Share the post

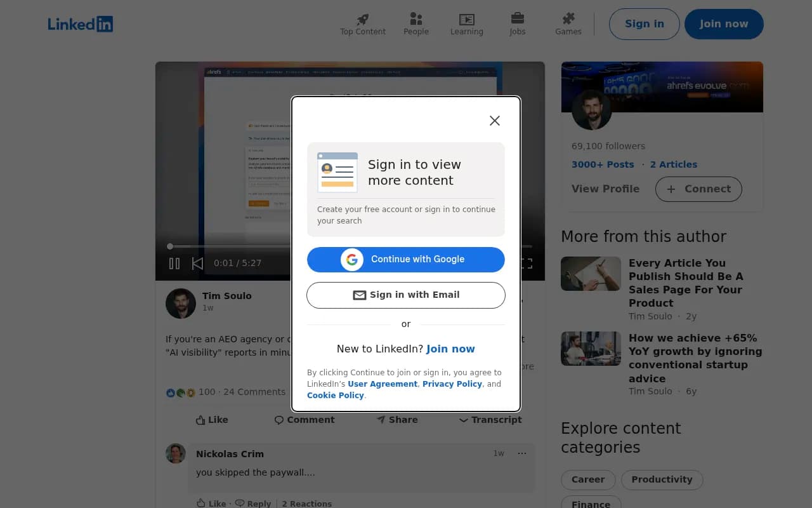(397, 420)
